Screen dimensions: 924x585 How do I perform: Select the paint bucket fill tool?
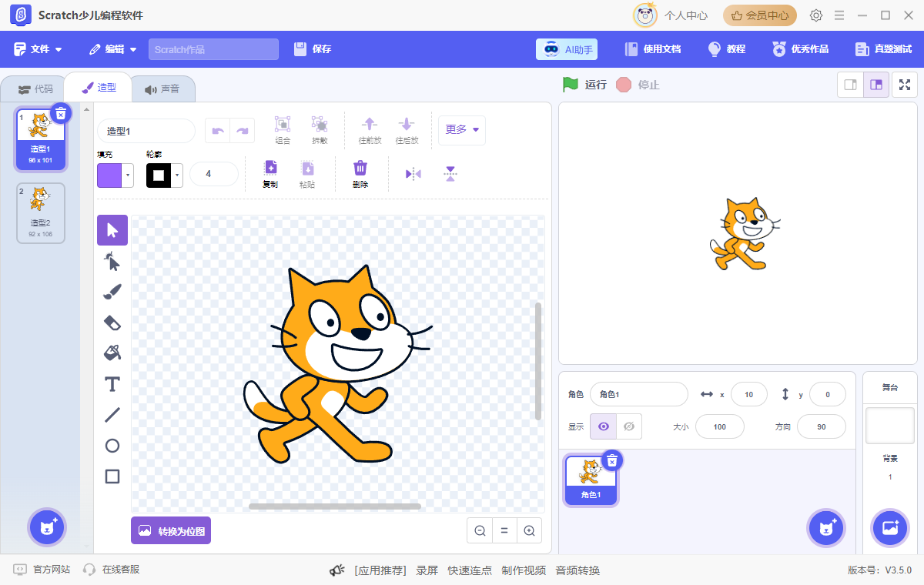click(x=112, y=353)
